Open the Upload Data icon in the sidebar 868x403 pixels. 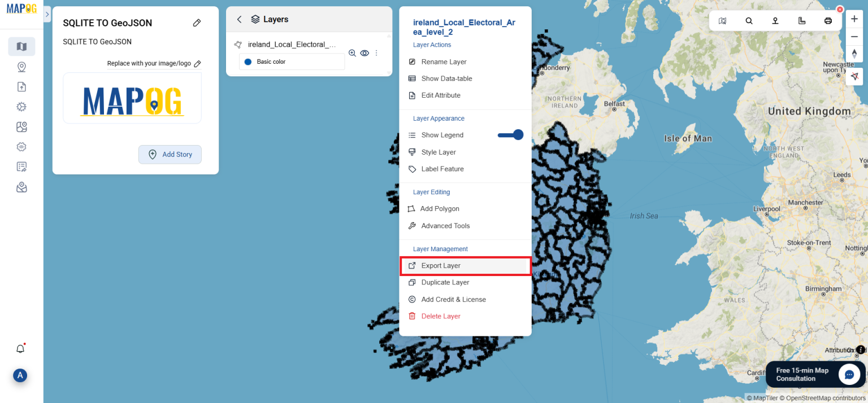[21, 86]
